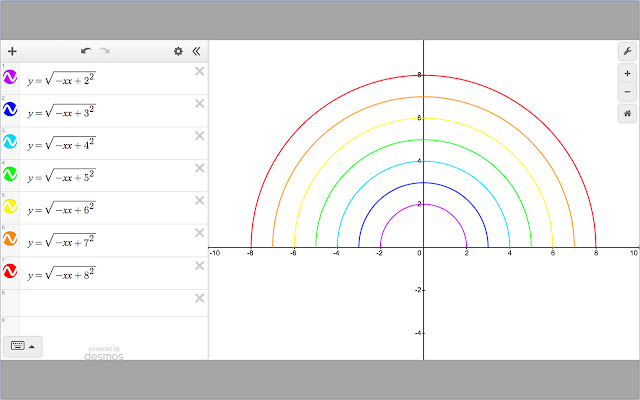Viewport: 640px width, 400px height.
Task: Delete expression 6 with 7 squared
Action: (x=200, y=233)
